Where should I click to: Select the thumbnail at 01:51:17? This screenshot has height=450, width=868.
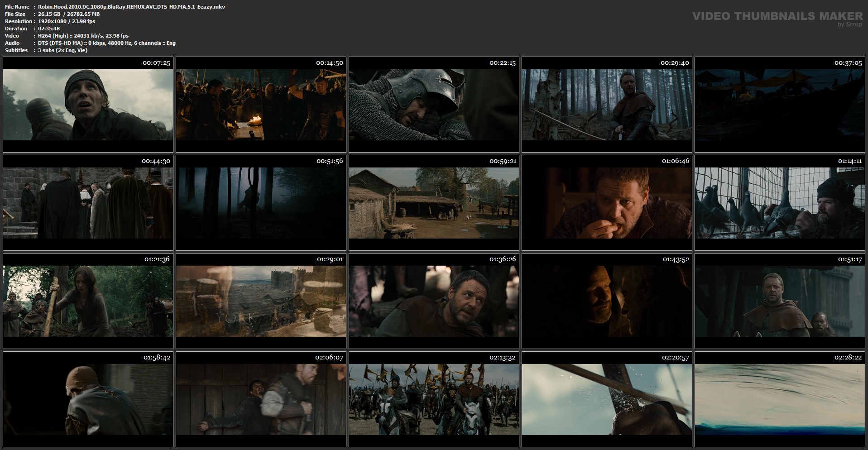click(x=780, y=301)
